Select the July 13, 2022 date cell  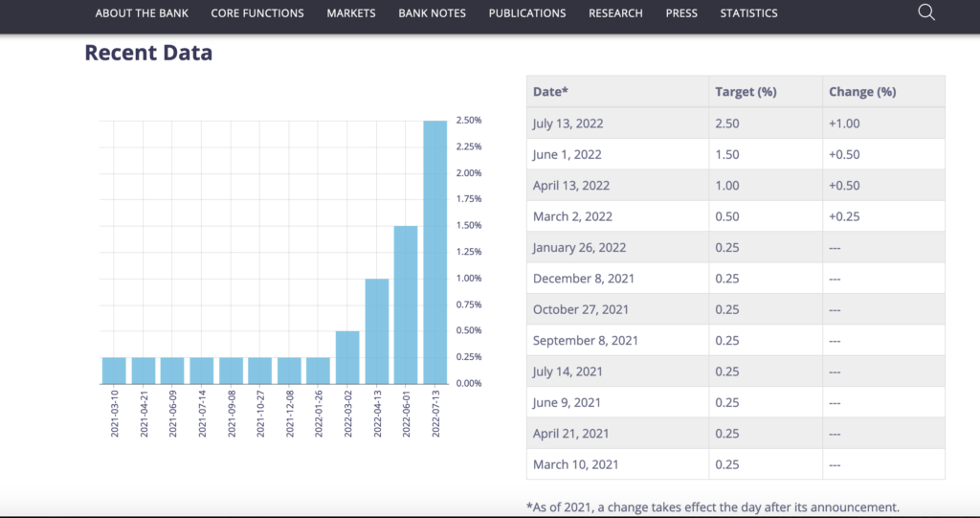point(617,124)
